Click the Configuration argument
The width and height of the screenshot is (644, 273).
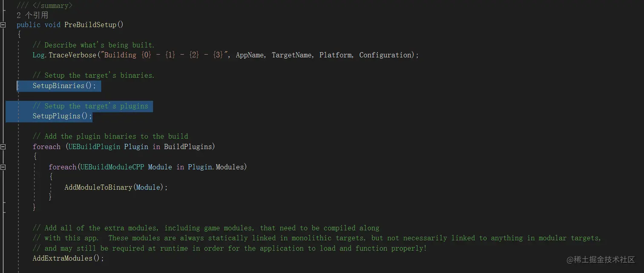[x=385, y=55]
